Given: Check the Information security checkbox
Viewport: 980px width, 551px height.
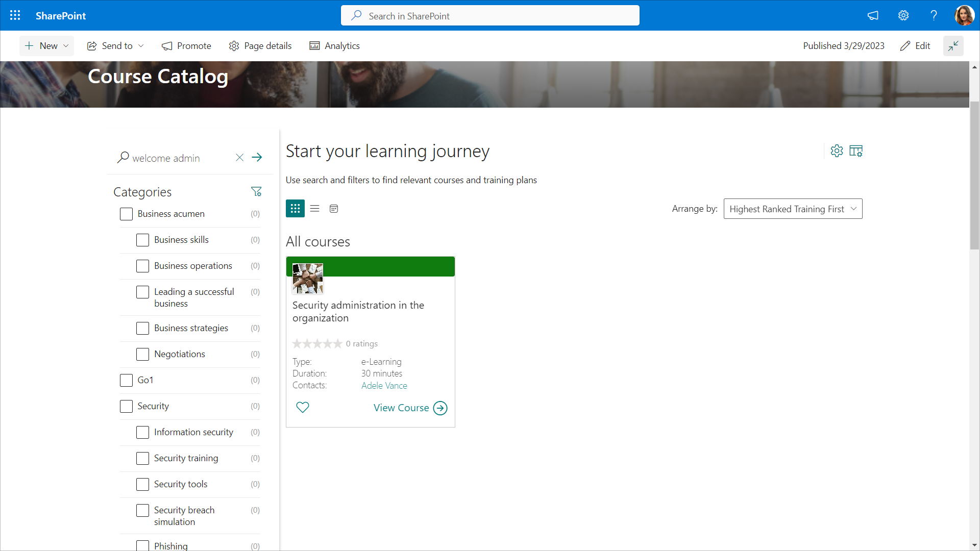Looking at the screenshot, I should [x=143, y=432].
